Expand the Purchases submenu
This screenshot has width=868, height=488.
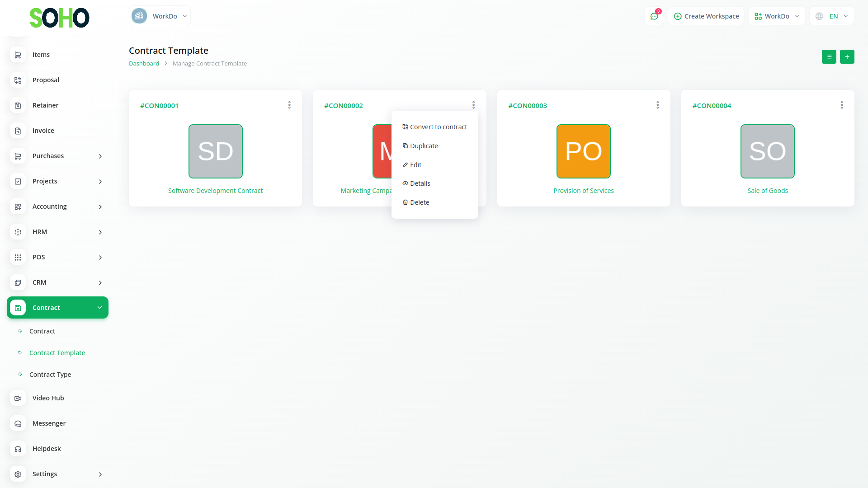point(100,156)
